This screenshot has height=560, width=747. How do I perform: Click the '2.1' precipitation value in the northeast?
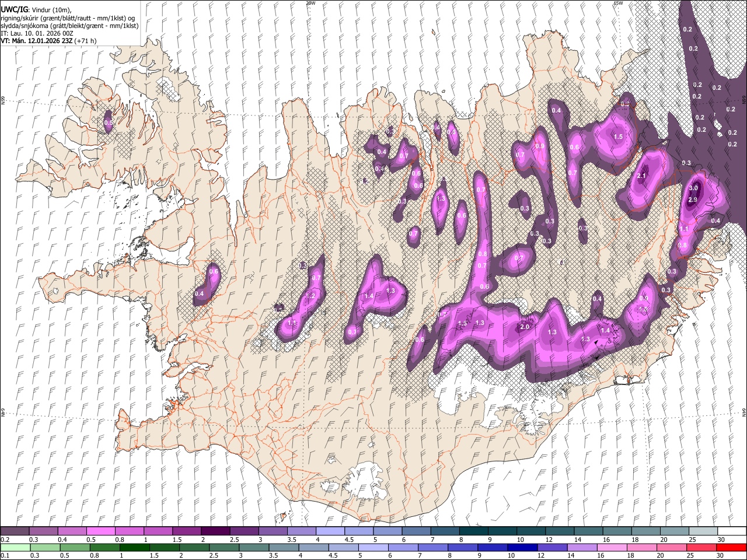pyautogui.click(x=642, y=176)
